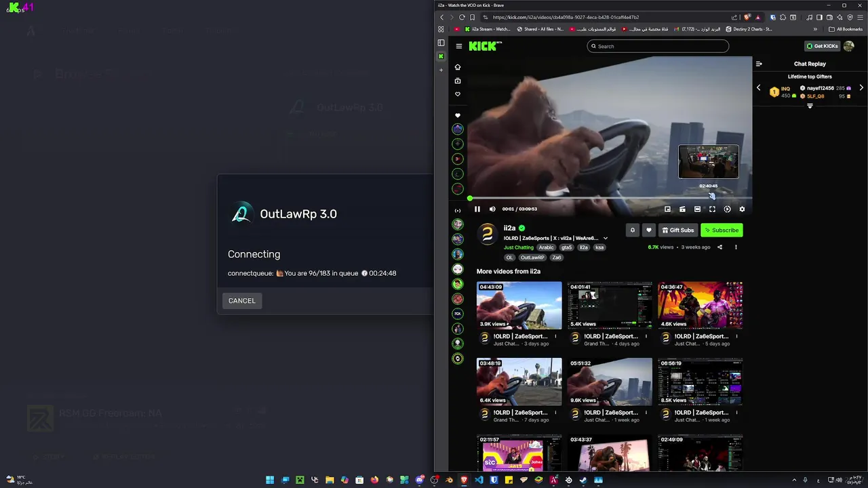Reload the page in Brave
The width and height of the screenshot is (868, 488).
(462, 17)
